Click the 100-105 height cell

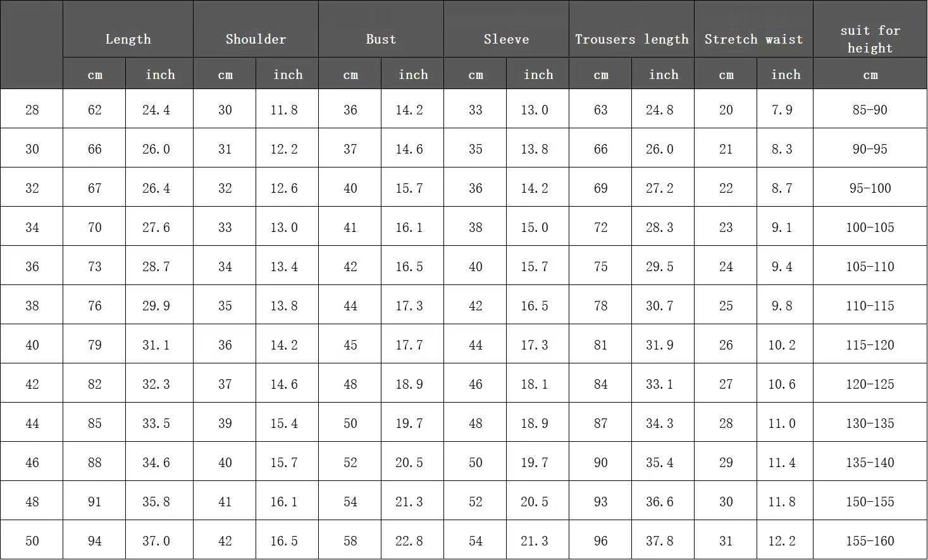tap(870, 227)
